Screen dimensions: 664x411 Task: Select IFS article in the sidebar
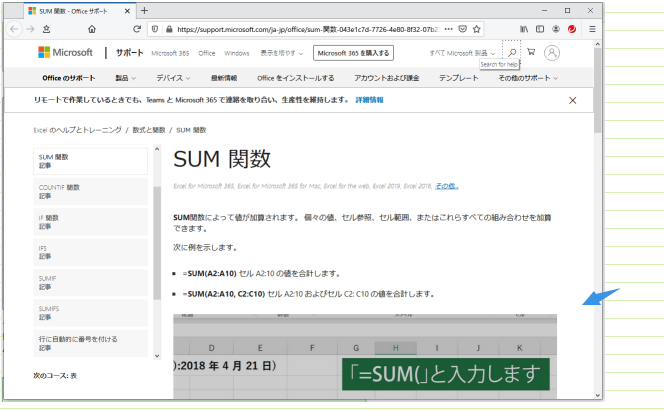tap(91, 252)
